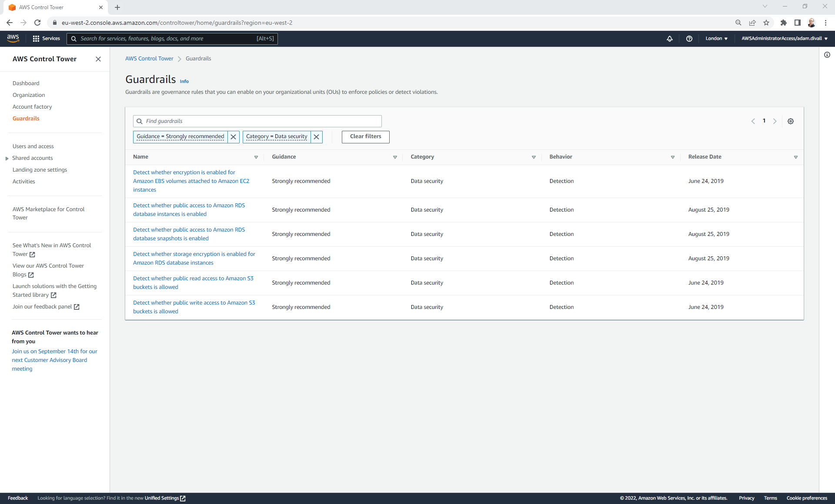This screenshot has width=835, height=504.
Task: Click the Clear filters button
Action: point(365,136)
